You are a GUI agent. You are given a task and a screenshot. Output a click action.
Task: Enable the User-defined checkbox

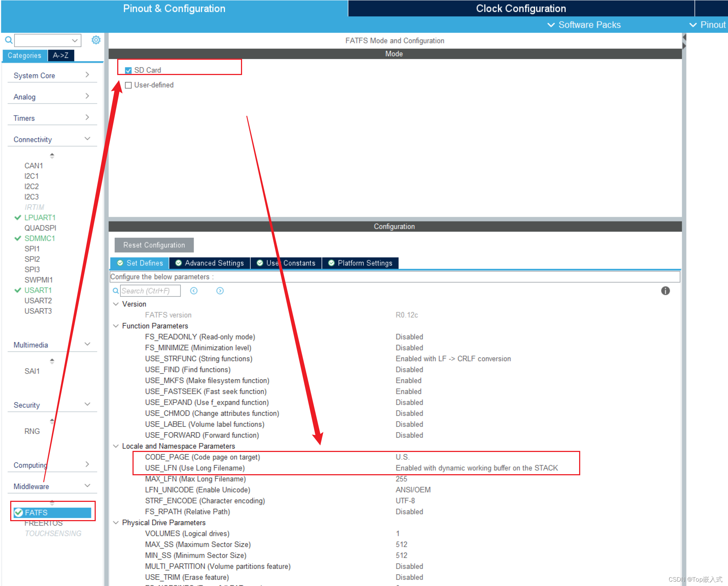point(128,85)
